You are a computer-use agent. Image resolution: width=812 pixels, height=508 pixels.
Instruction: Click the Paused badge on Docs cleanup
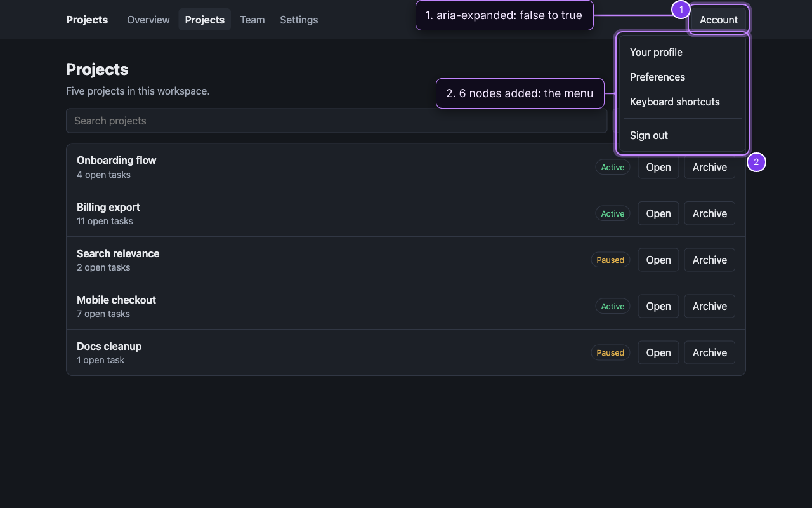pyautogui.click(x=610, y=352)
